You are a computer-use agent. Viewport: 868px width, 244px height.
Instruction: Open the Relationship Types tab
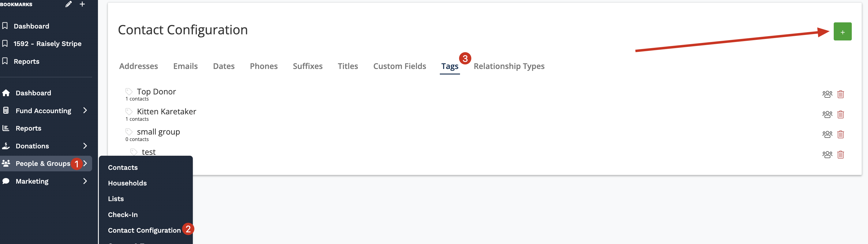tap(509, 66)
